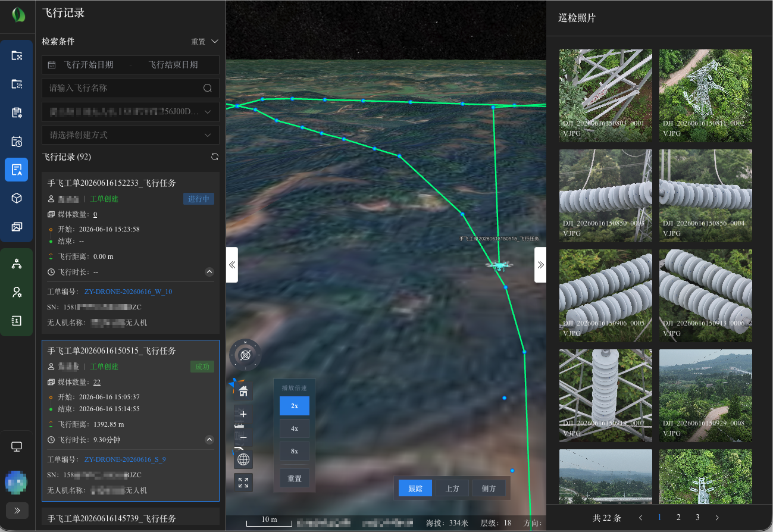Screen dimensions: 773x532
Task: Select the active flight records sidebar icon
Action: (x=17, y=170)
